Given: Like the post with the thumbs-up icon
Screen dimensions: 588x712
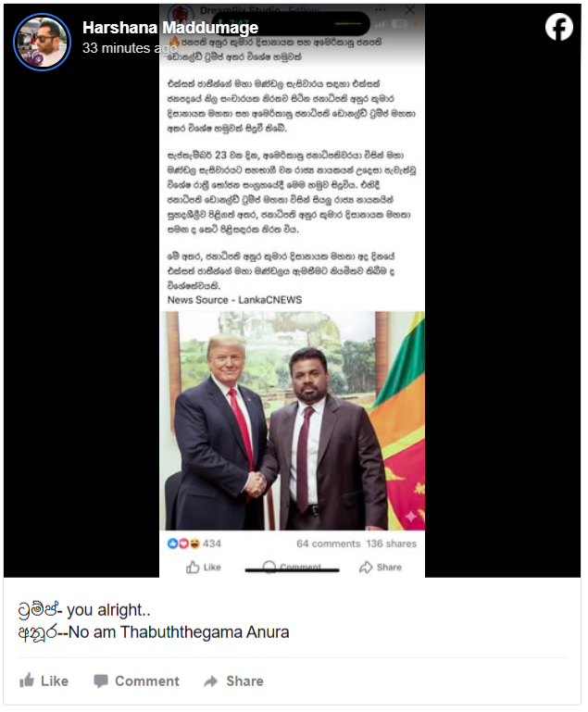Looking at the screenshot, I should click(27, 681).
